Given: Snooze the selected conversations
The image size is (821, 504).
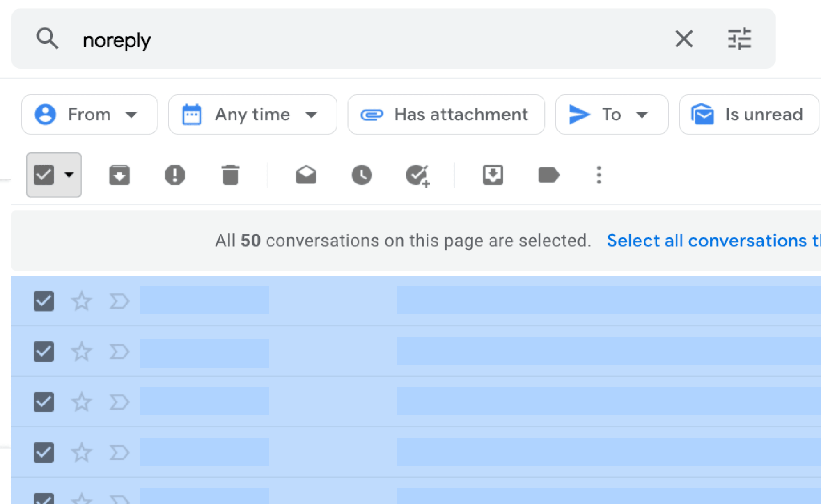Looking at the screenshot, I should click(x=362, y=175).
